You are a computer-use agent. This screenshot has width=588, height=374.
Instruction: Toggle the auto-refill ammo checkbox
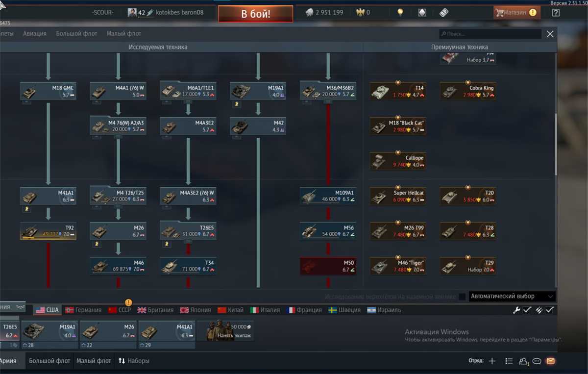click(x=550, y=310)
